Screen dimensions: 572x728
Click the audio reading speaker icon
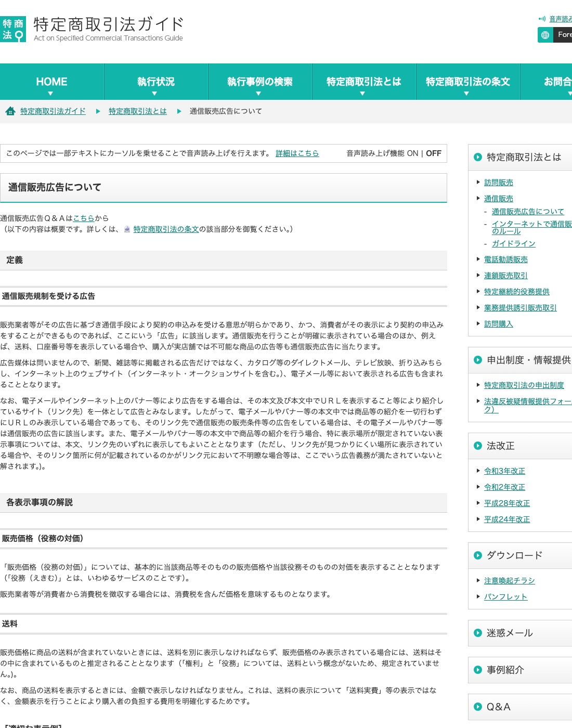542,19
